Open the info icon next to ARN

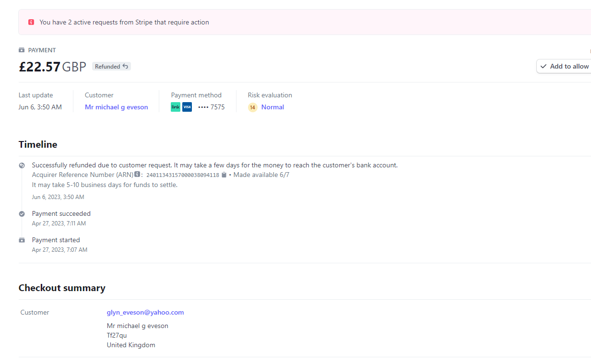click(137, 175)
